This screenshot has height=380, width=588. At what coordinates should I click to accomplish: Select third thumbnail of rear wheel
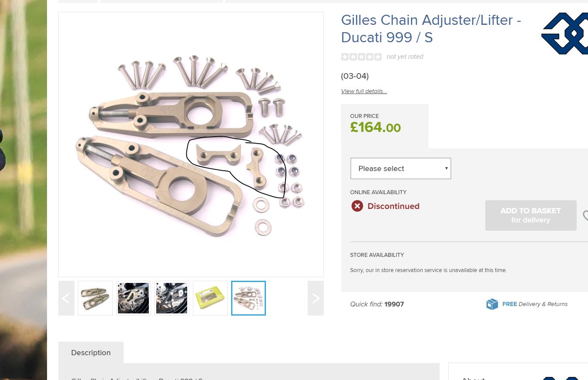pos(172,298)
